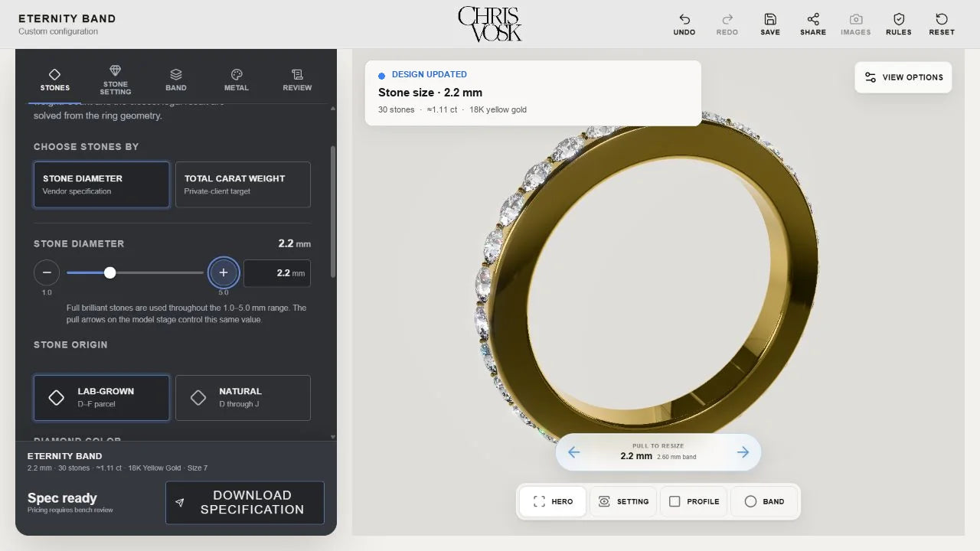
Task: Increase stone diameter with plus button
Action: (x=224, y=272)
